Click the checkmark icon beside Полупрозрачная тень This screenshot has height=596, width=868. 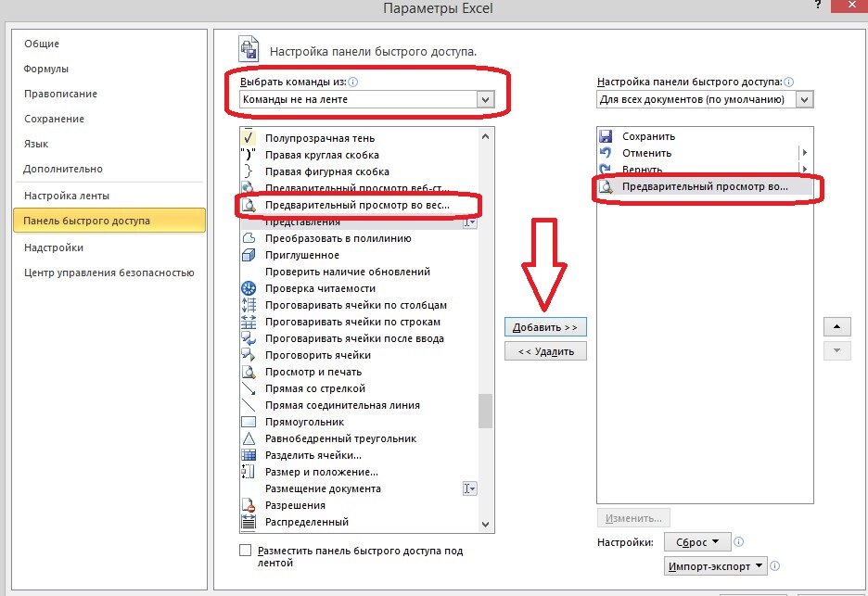[249, 138]
